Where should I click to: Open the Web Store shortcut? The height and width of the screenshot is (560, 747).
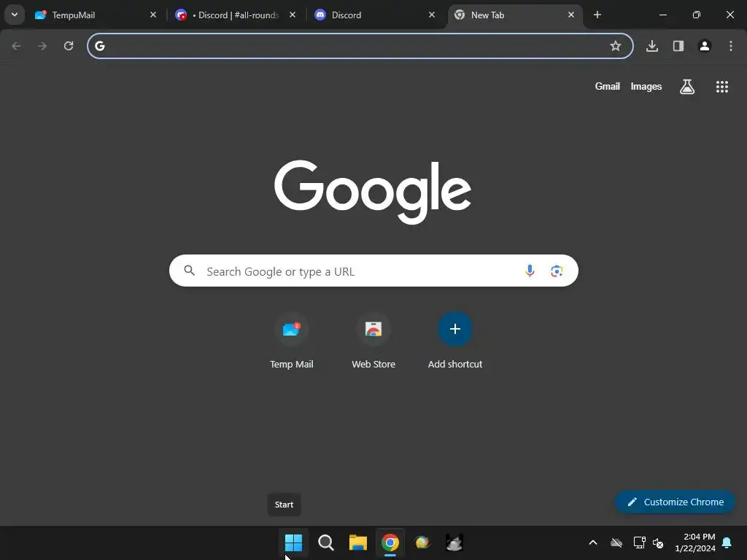373,341
